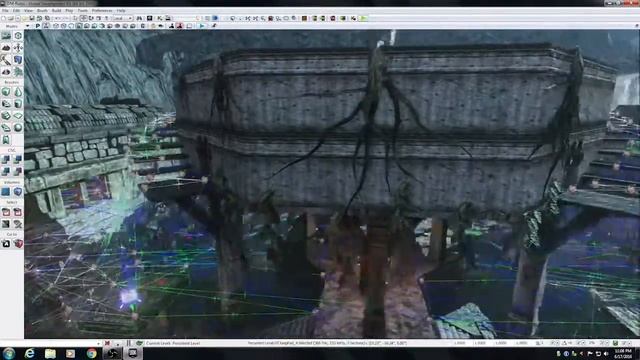Viewport: 640px width, 360px height.
Task: Go to the builder brush
Action: [x=18, y=244]
